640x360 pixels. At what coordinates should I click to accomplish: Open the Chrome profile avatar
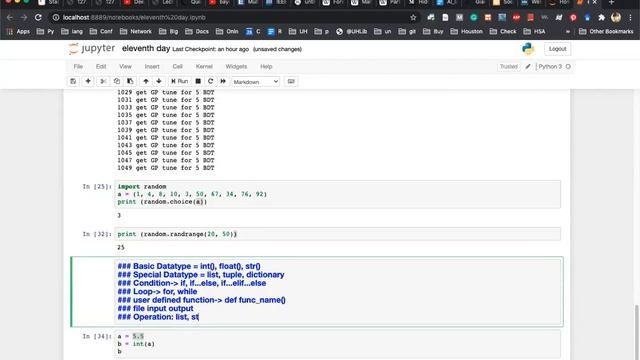[616, 18]
